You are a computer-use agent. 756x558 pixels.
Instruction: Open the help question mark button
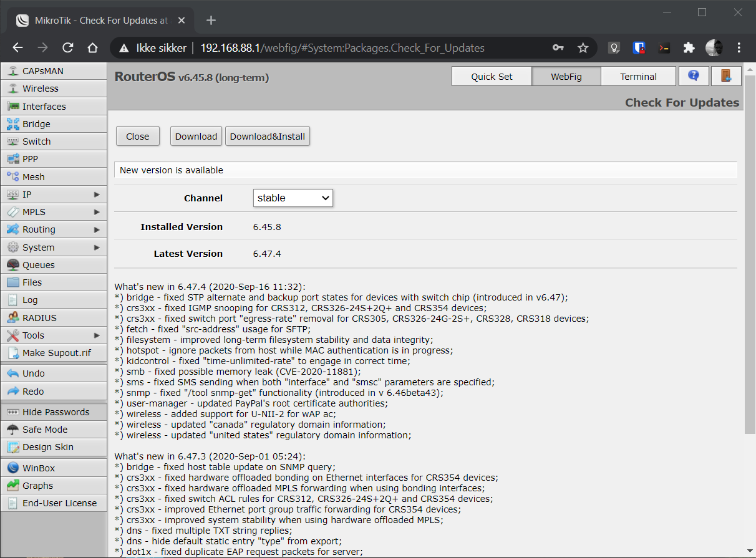click(x=694, y=76)
